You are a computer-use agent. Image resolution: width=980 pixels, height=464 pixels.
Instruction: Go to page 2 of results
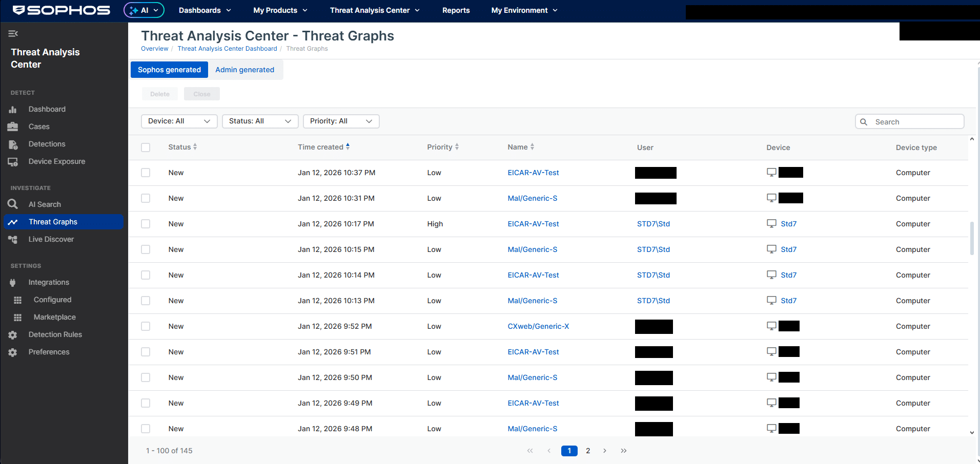pos(588,451)
